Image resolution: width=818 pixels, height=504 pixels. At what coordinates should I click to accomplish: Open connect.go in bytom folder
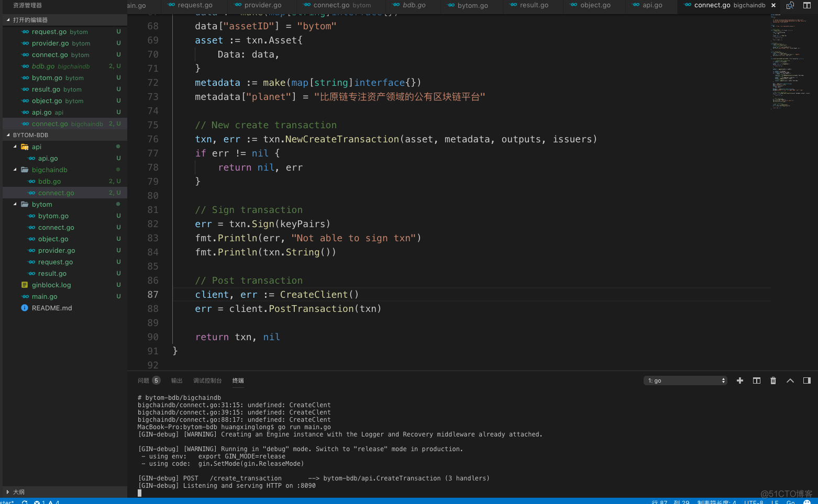point(65,228)
